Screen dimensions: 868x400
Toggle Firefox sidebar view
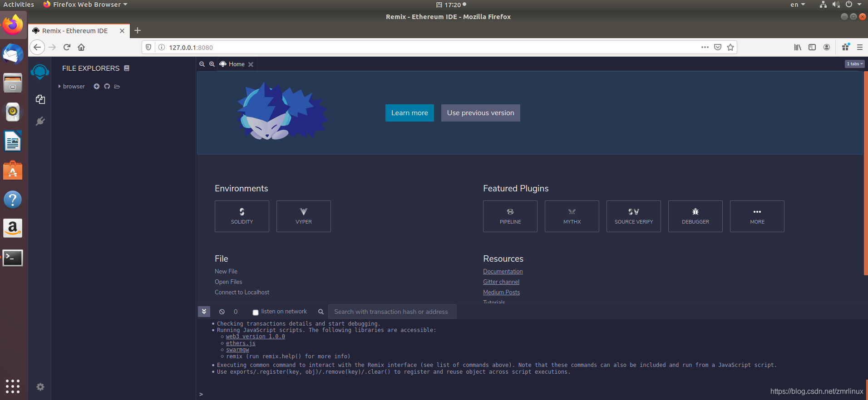click(x=812, y=47)
